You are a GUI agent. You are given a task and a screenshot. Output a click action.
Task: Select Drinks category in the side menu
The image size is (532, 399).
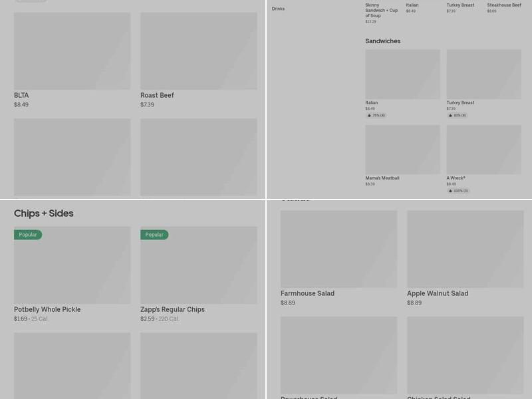point(278,9)
